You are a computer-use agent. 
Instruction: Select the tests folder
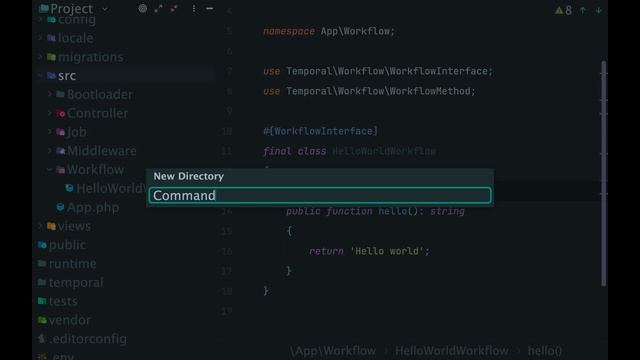pyautogui.click(x=63, y=301)
